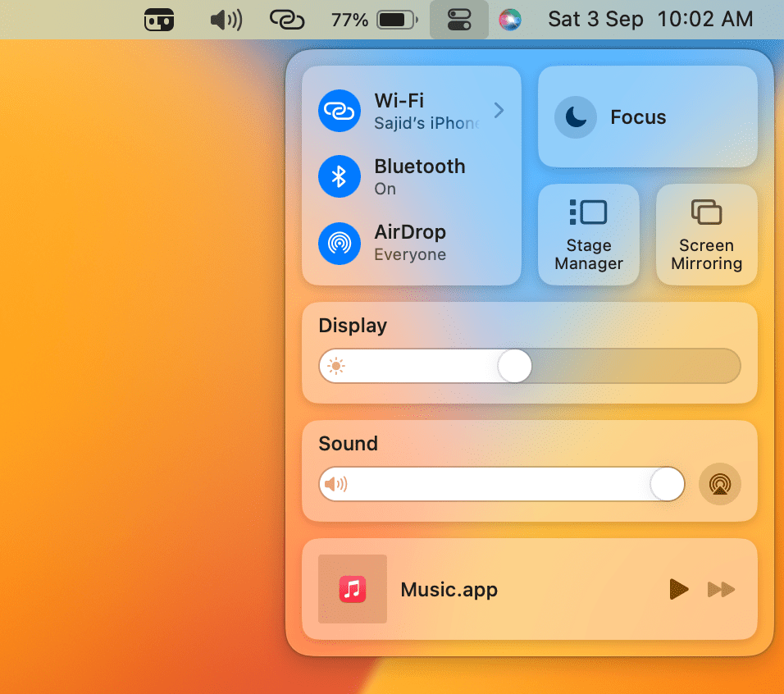This screenshot has height=694, width=784.
Task: Click the battery status at 77%
Action: coord(373,20)
